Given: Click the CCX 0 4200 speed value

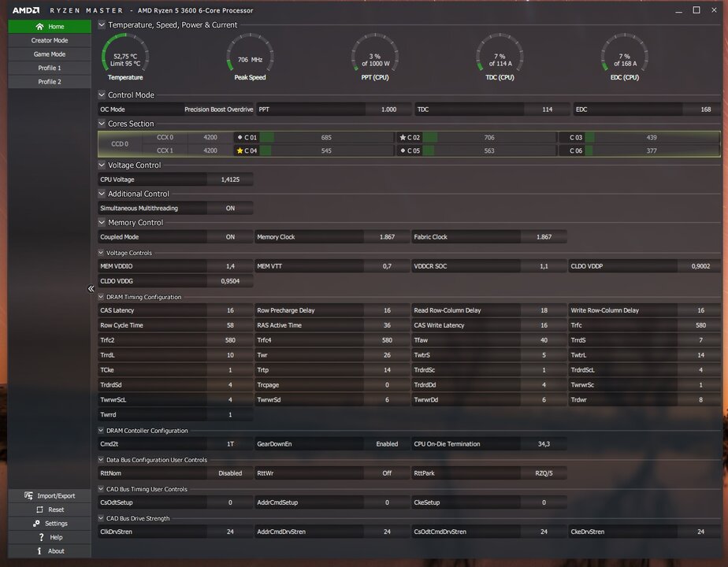Looking at the screenshot, I should click(x=210, y=137).
